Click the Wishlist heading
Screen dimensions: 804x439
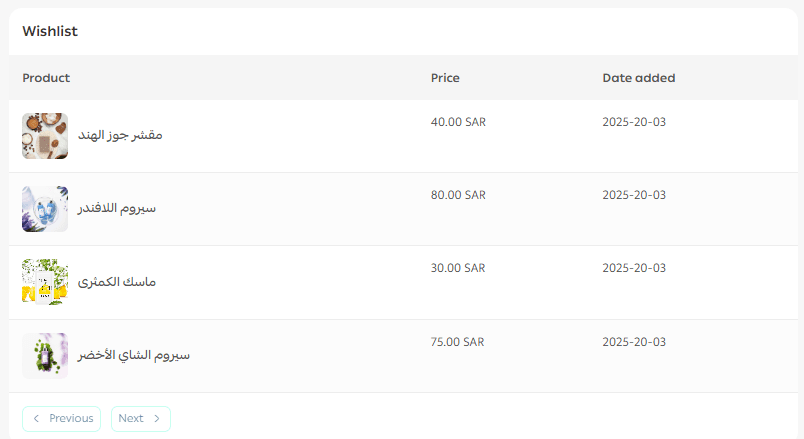tap(50, 32)
